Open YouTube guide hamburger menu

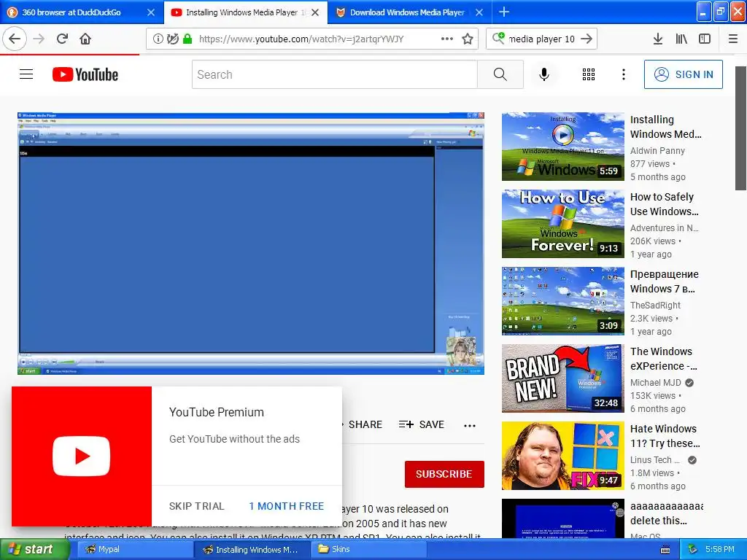pyautogui.click(x=26, y=74)
